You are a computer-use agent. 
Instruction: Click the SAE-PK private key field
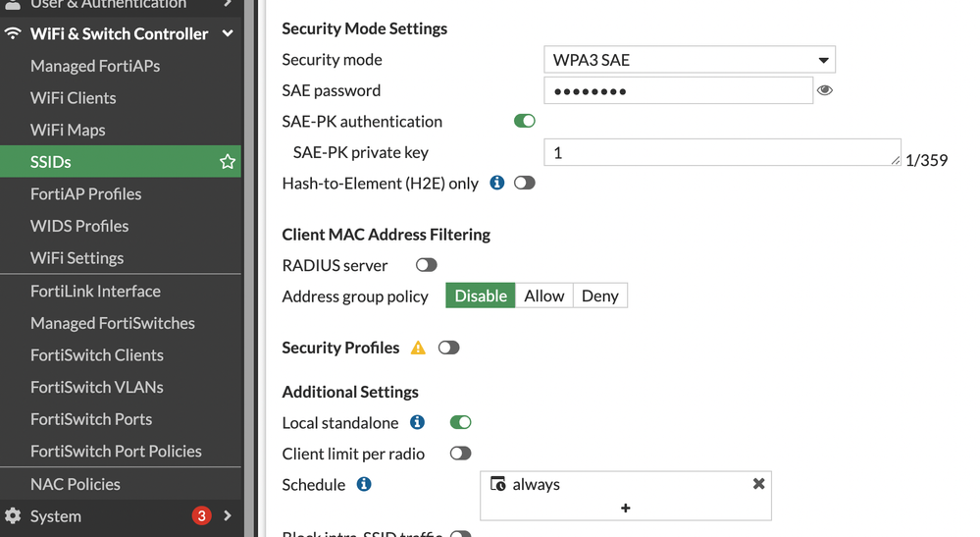click(722, 153)
